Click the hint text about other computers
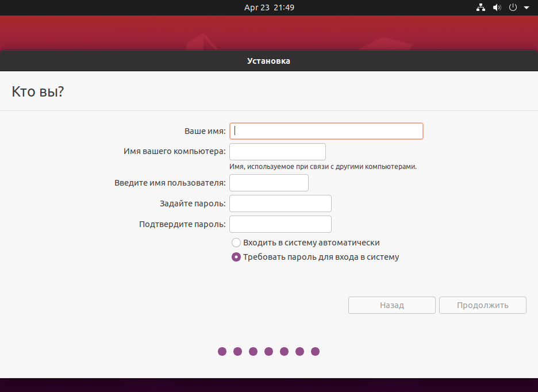Screen dimensions: 538x392 click(x=323, y=167)
